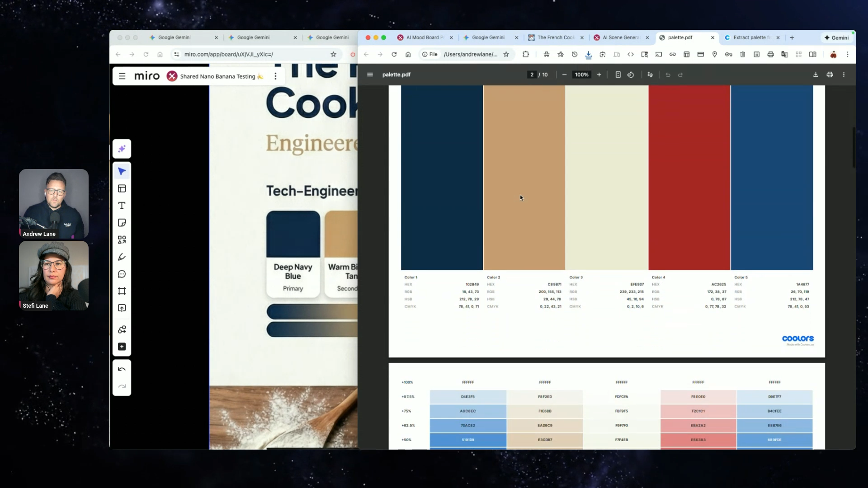Select the pen drawing tool
Image resolution: width=868 pixels, height=488 pixels.
(x=122, y=257)
